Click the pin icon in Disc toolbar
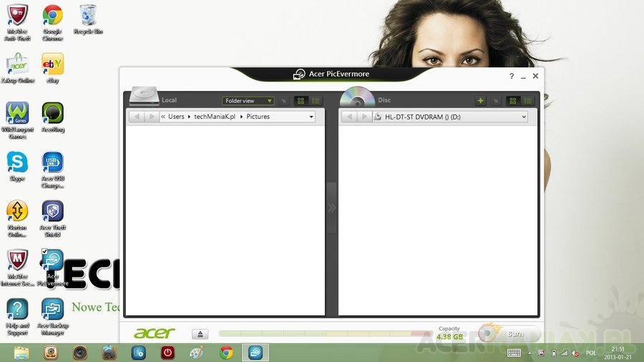644x362 pixels. (496, 101)
